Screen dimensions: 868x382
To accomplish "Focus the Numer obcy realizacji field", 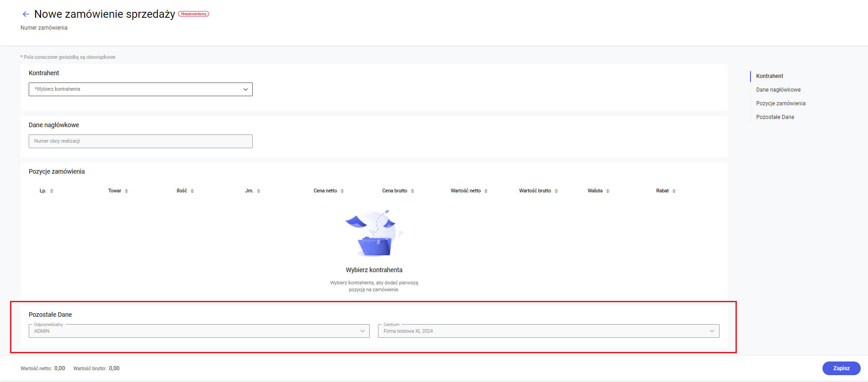I will 141,141.
